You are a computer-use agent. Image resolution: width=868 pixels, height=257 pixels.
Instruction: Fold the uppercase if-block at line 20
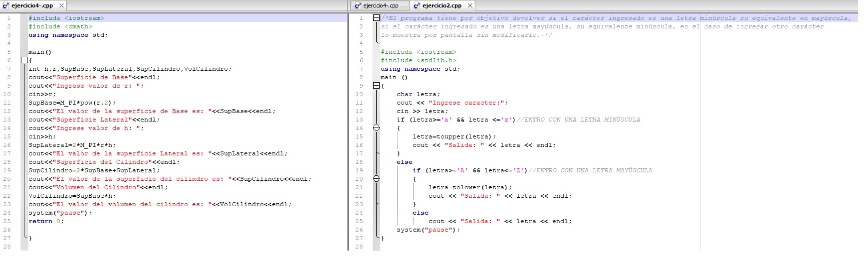tap(376, 179)
